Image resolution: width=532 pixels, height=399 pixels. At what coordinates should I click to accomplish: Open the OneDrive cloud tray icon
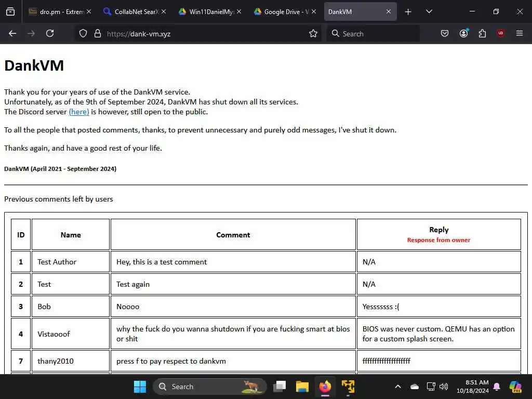click(414, 387)
